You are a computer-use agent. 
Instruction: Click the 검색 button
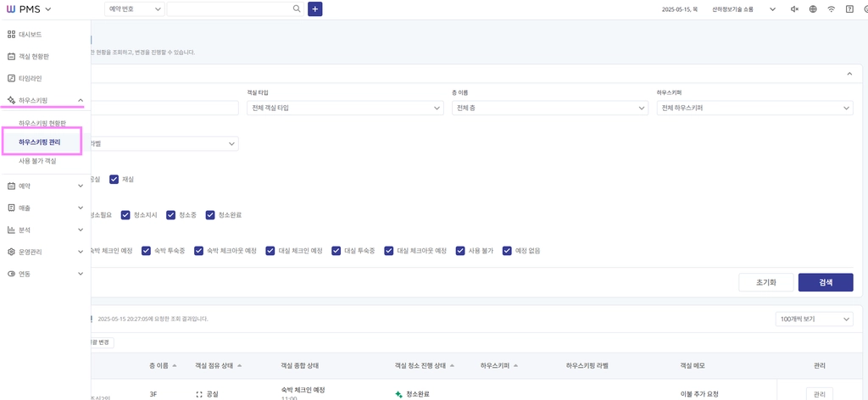coord(826,282)
